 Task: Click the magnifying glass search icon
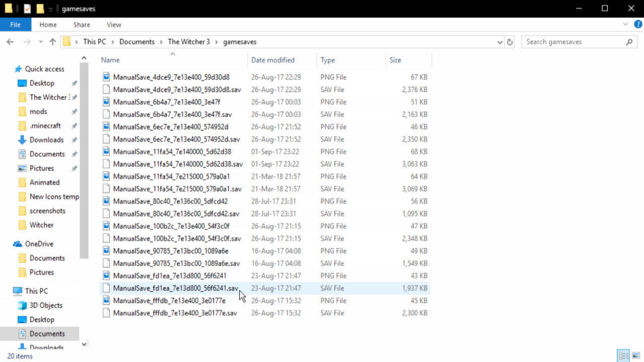(629, 42)
